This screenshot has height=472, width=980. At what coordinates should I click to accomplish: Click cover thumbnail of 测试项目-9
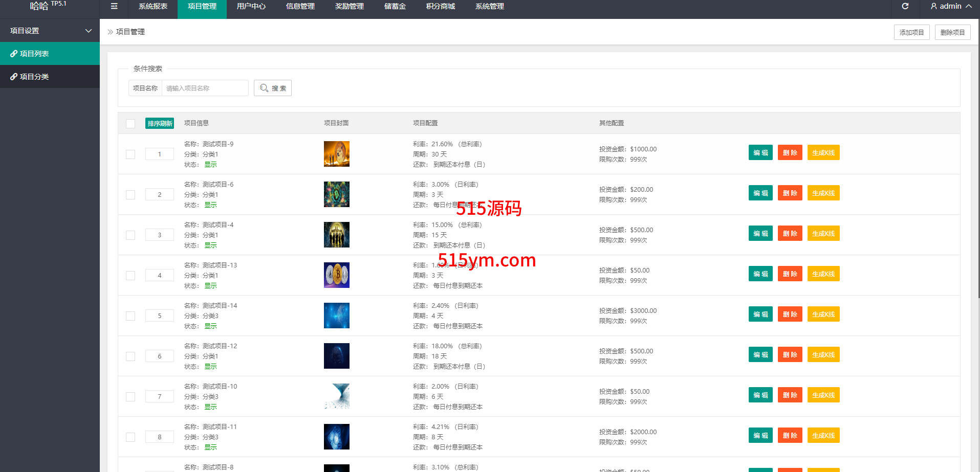click(x=336, y=154)
